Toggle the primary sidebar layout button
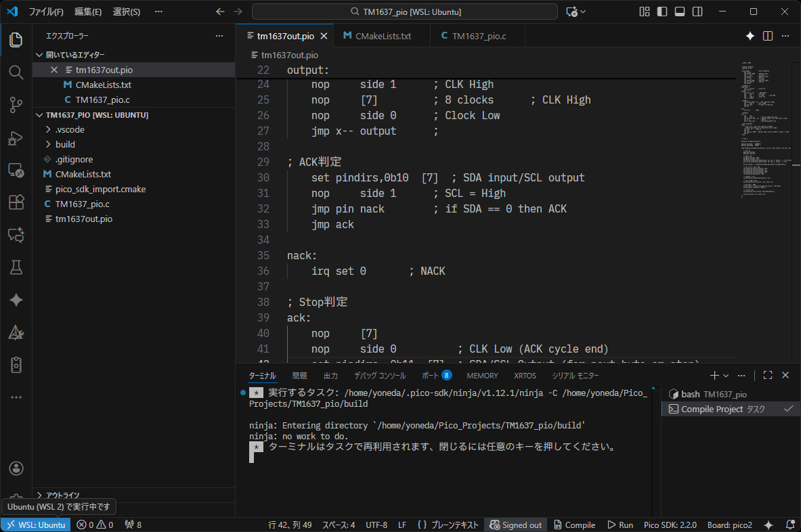The height and width of the screenshot is (532, 801). point(662,12)
